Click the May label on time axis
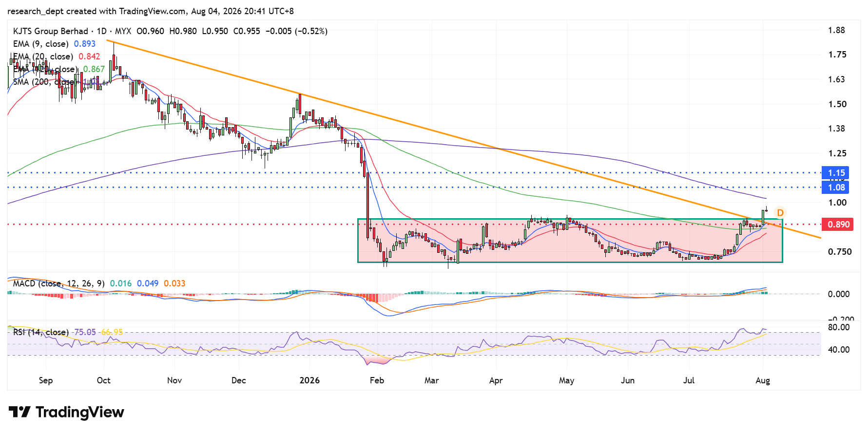Viewport: 868px width, 434px height. (566, 380)
